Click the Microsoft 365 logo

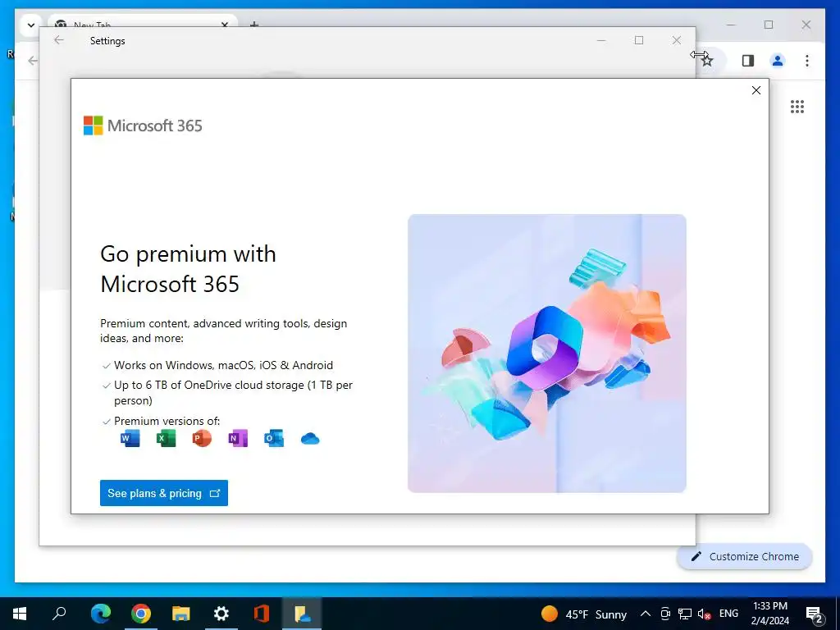click(143, 126)
